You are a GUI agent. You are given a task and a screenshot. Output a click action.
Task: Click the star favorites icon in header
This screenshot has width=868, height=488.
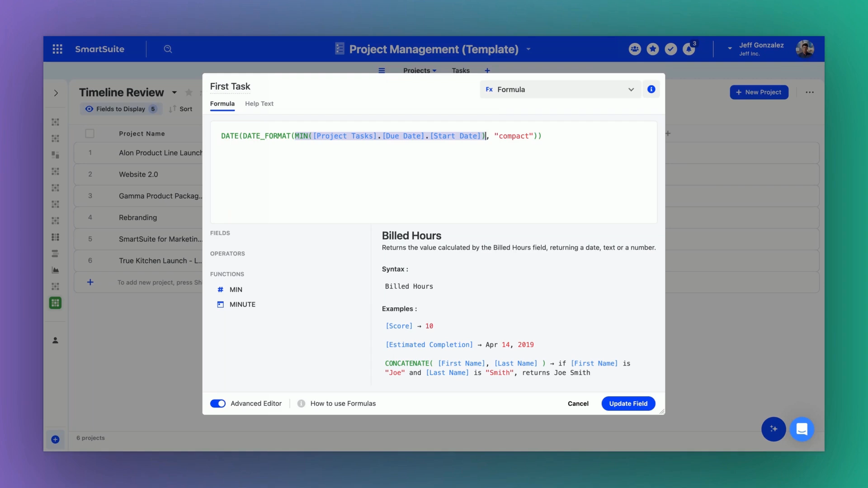[653, 49]
